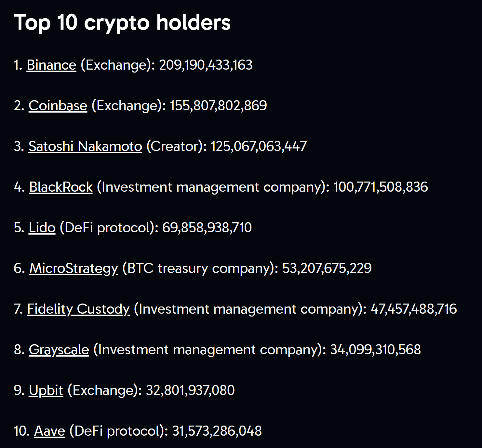Click the "Top 10 crypto holders" heading
Screen dimensions: 482x448
tap(122, 22)
